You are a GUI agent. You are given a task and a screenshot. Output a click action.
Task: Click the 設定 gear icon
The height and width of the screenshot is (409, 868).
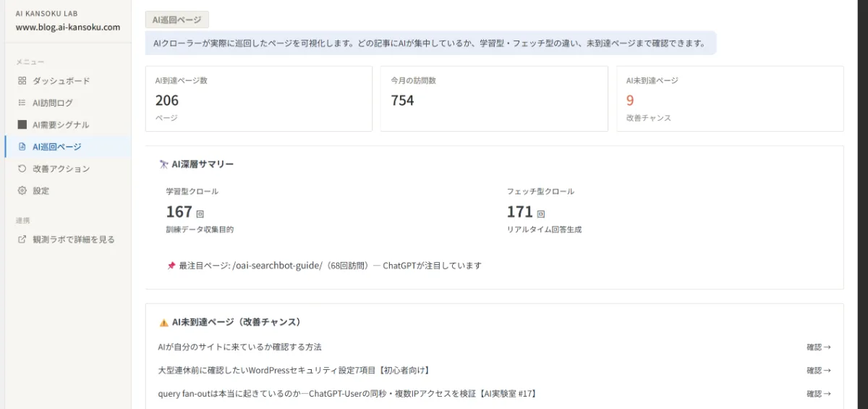coord(22,190)
